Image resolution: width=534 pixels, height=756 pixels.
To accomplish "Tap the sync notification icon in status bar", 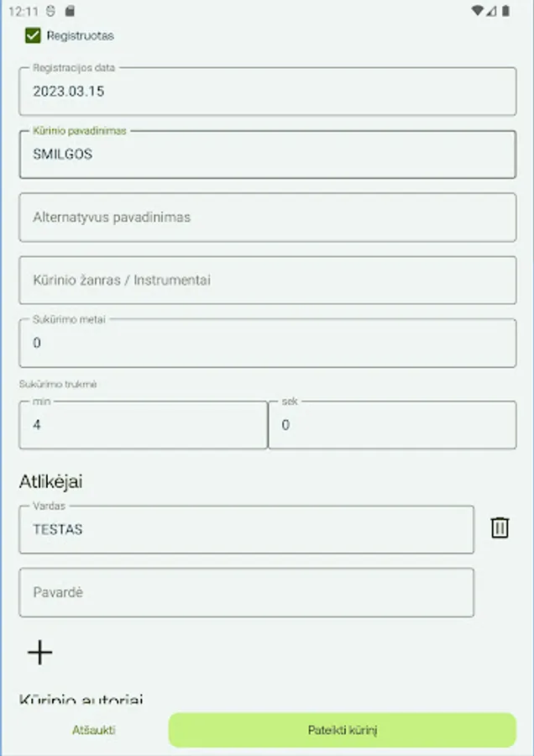I will 52,11.
